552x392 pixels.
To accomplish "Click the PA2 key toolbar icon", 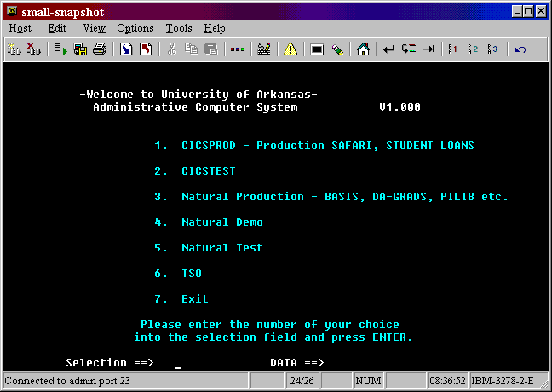I will [x=473, y=49].
